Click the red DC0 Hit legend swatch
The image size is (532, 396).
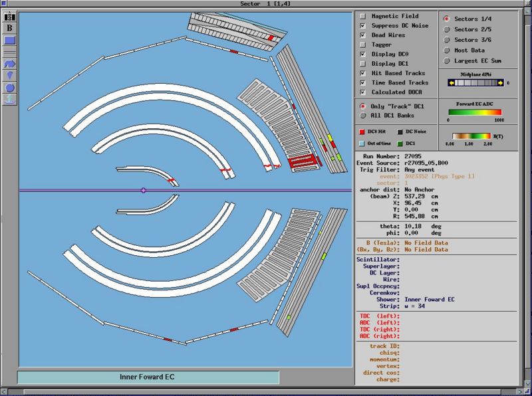pyautogui.click(x=362, y=132)
